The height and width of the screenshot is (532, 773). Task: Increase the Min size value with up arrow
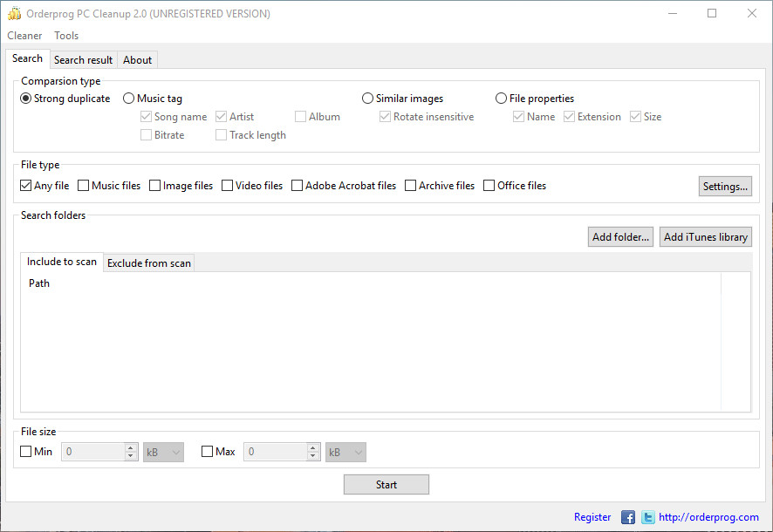131,447
